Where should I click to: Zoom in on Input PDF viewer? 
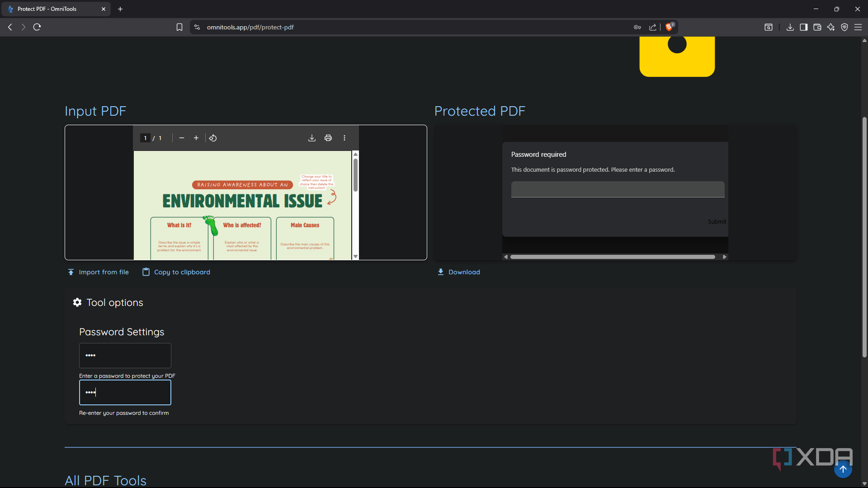point(196,138)
